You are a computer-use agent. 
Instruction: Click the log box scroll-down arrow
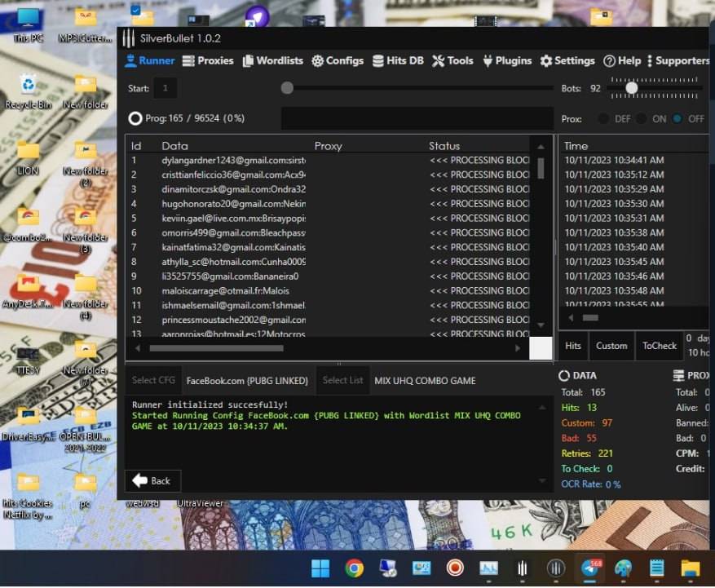coord(542,481)
